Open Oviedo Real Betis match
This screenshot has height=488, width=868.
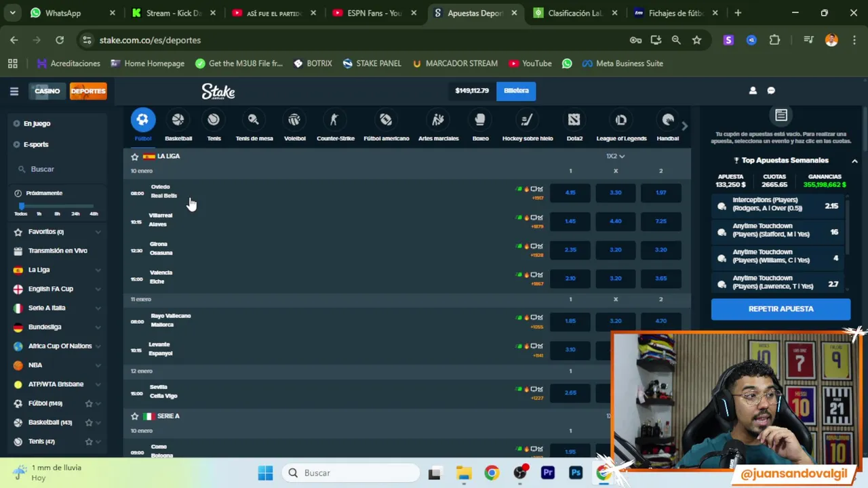pyautogui.click(x=163, y=191)
